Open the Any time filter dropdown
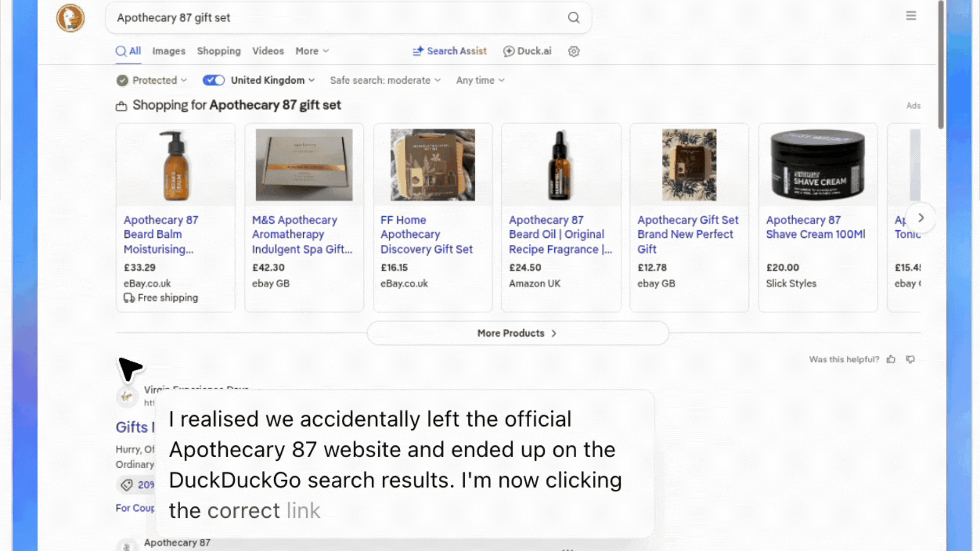This screenshot has height=551, width=980. tap(479, 80)
